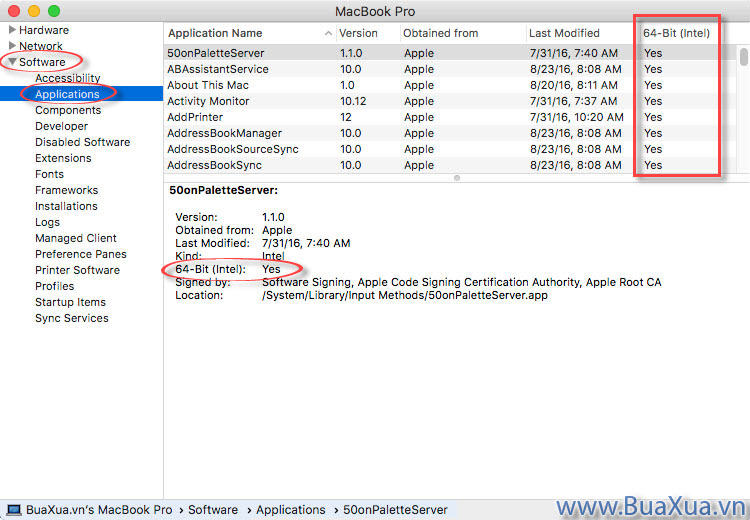Screen dimensions: 750x520
Task: Click the Signed by certificate text
Action: click(x=462, y=282)
